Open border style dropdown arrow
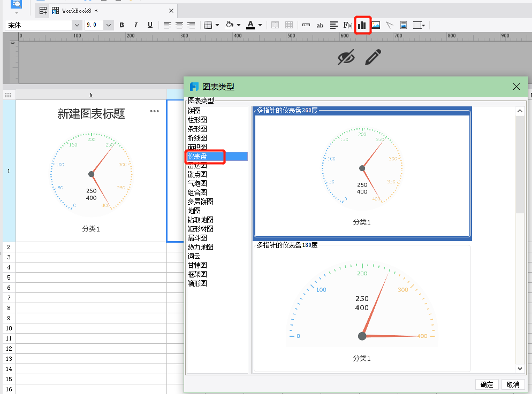The height and width of the screenshot is (394, 532). (217, 25)
